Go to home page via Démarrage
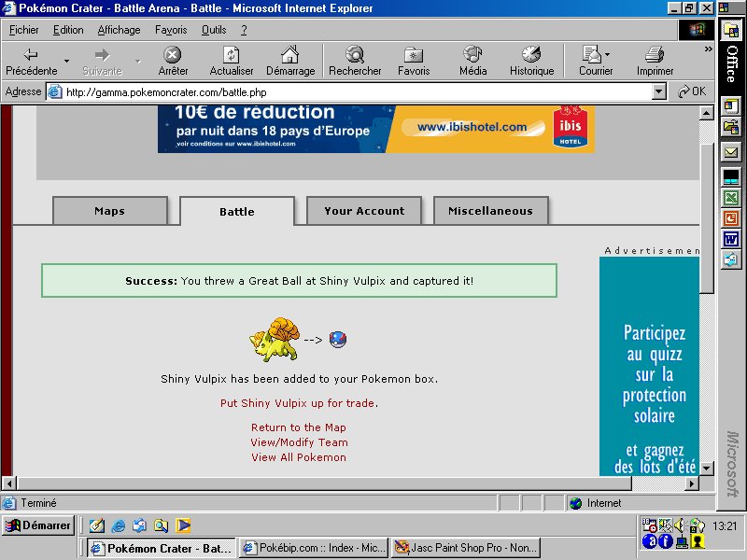Viewport: 747px width, 560px height. 290,61
